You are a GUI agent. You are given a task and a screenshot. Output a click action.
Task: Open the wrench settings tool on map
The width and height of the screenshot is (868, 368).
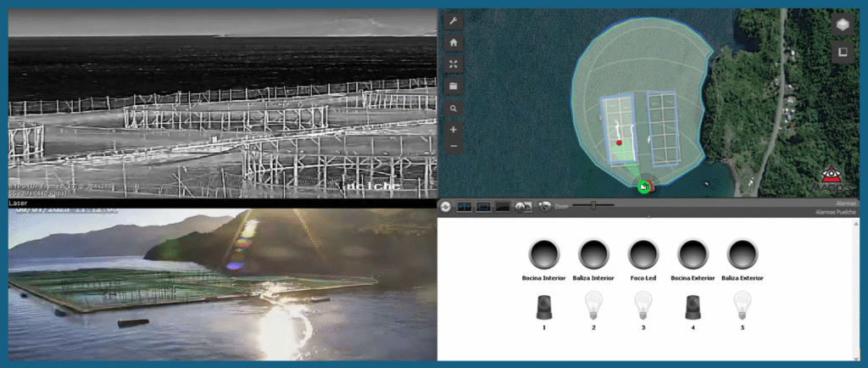453,22
